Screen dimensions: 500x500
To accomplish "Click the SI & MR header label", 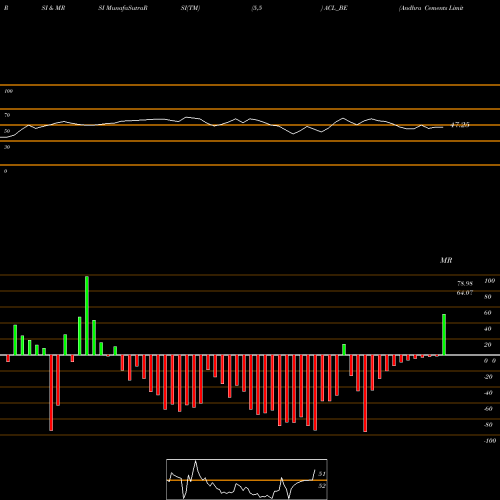I will [53, 8].
